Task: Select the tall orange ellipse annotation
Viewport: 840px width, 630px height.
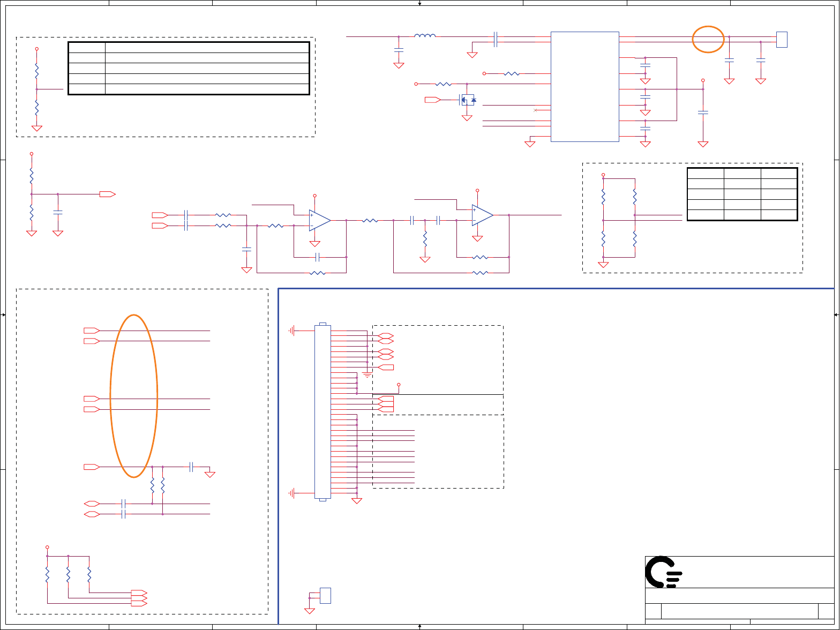Action: (134, 396)
